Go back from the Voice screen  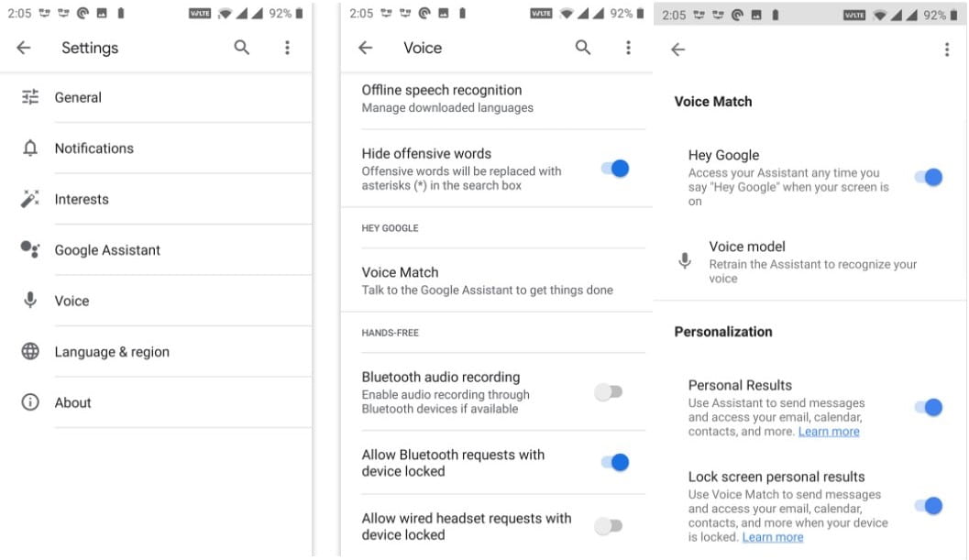click(365, 47)
